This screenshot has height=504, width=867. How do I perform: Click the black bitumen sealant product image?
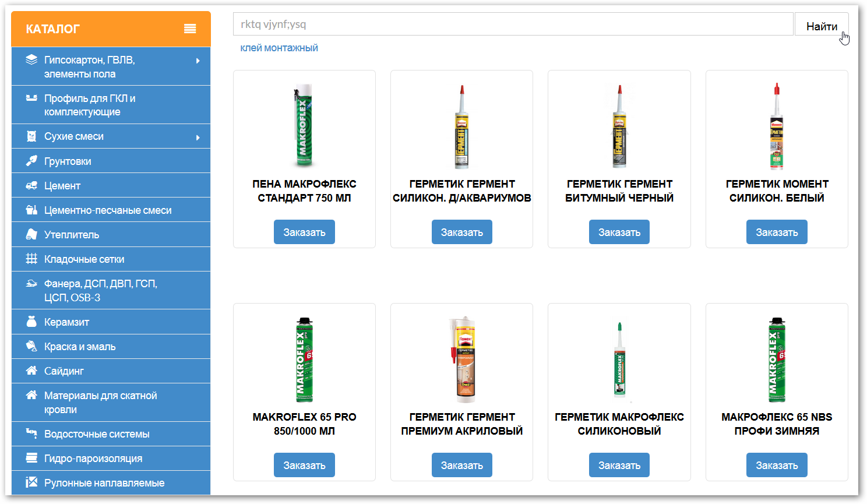[619, 126]
